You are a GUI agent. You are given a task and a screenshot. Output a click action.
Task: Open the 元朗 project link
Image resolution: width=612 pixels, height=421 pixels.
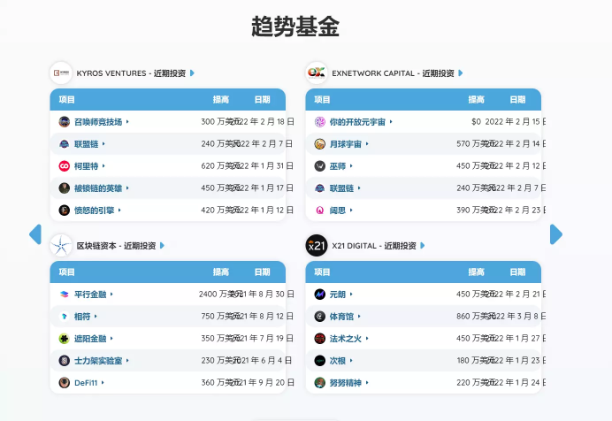point(338,294)
